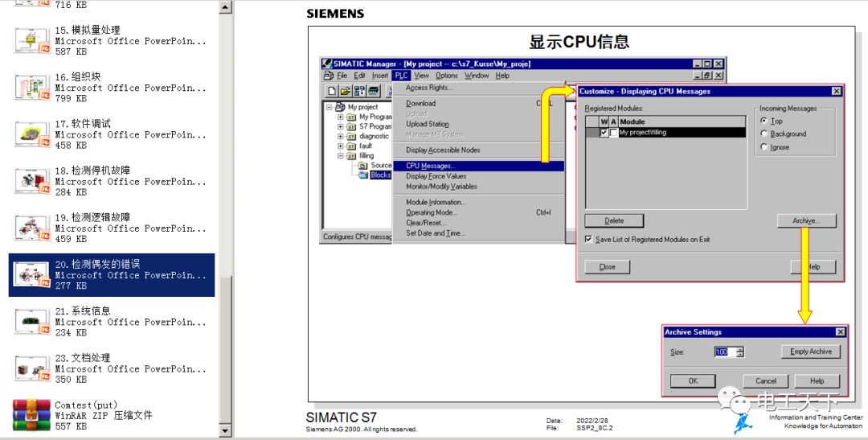Select file name 21. 系统信息
The image size is (868, 440).
[83, 311]
